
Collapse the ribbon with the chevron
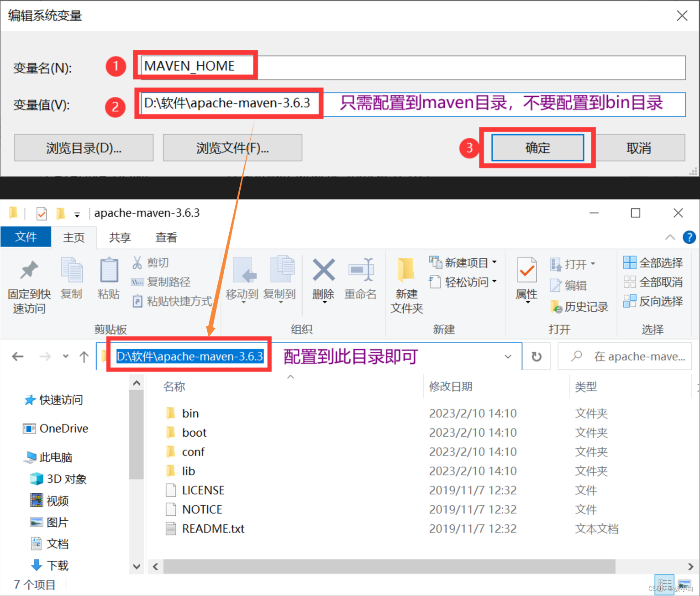670,237
